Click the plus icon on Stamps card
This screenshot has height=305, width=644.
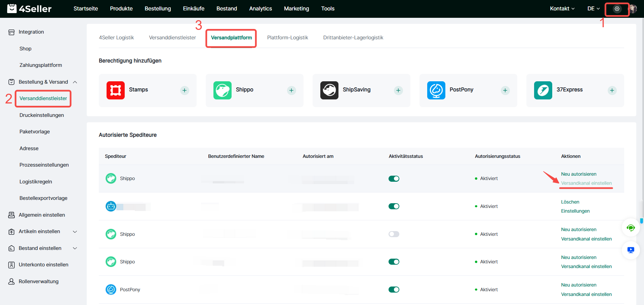185,90
